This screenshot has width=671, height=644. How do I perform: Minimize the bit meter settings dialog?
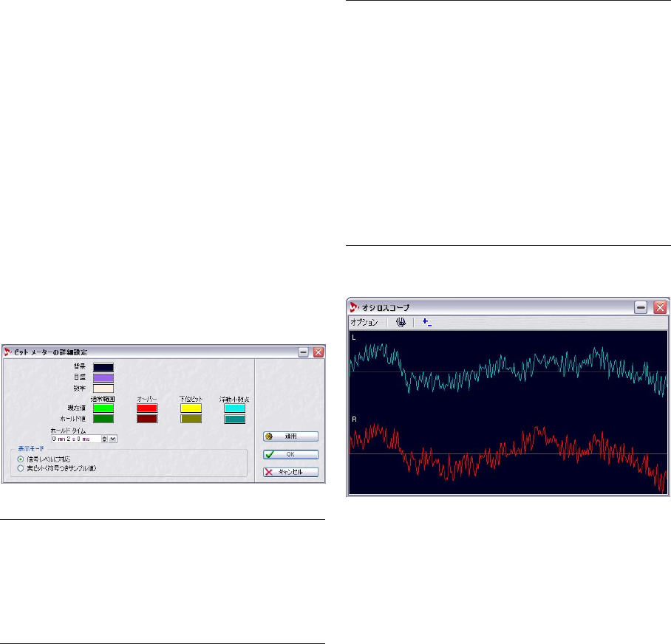pos(304,352)
